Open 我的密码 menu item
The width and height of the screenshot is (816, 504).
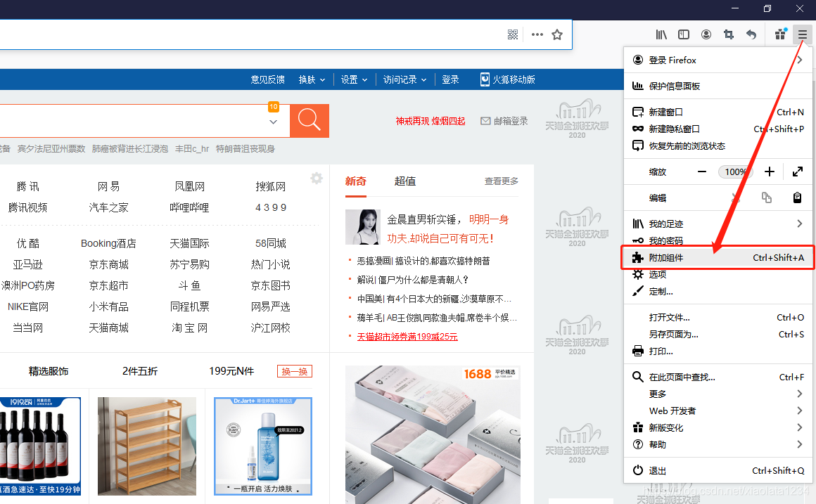[718, 240]
